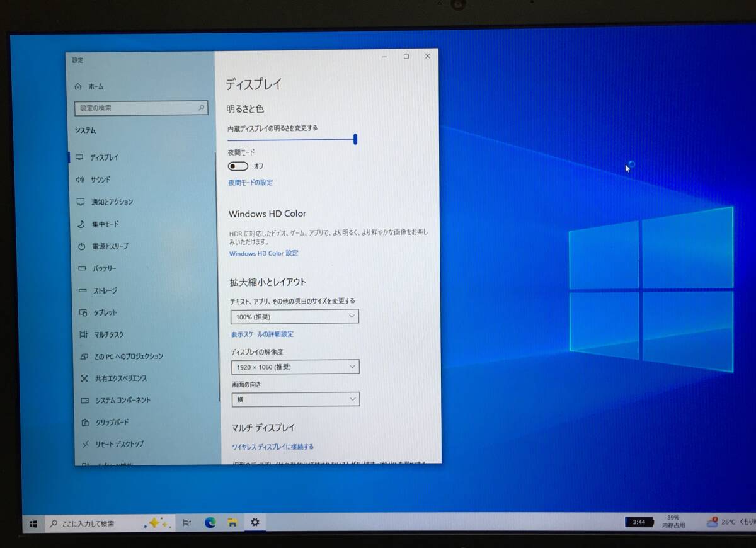Click the マルチ ディスプレイ heading
Screen dimensions: 756x548
coord(263,428)
